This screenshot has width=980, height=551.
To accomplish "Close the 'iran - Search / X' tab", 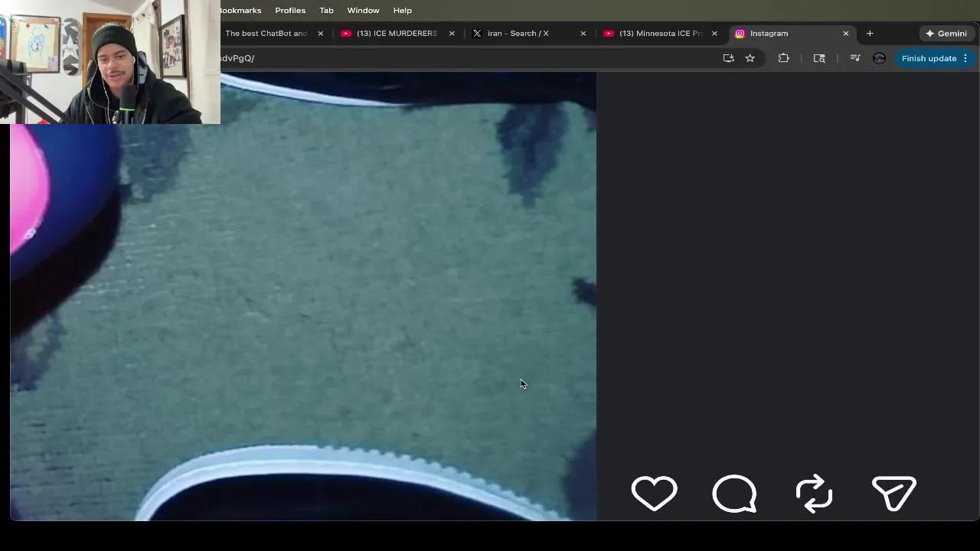I will click(583, 34).
